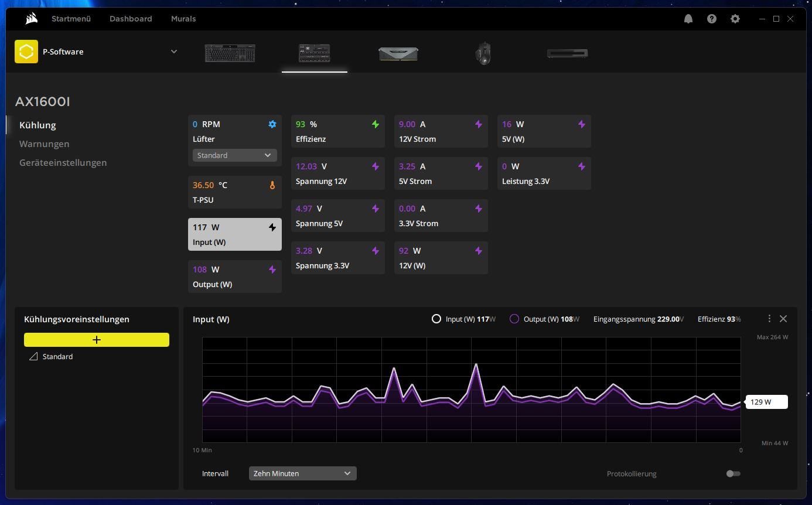Click the lightning icon on 12V Strom

tap(479, 124)
